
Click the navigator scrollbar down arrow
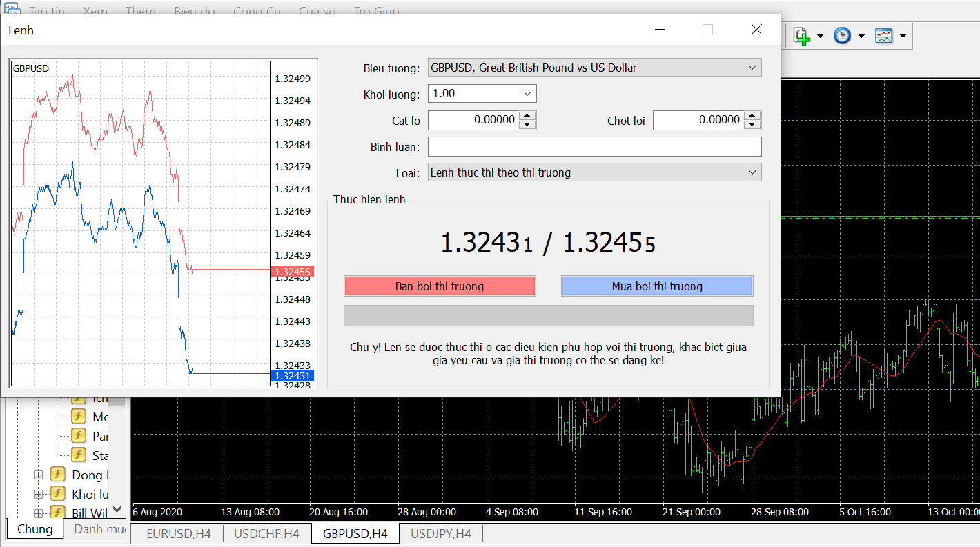117,509
